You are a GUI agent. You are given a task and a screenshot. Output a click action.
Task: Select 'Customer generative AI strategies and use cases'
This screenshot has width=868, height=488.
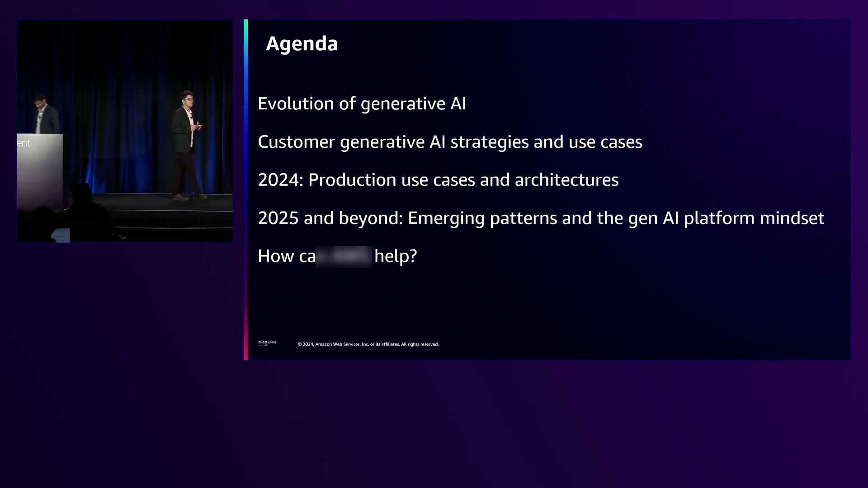[449, 142]
